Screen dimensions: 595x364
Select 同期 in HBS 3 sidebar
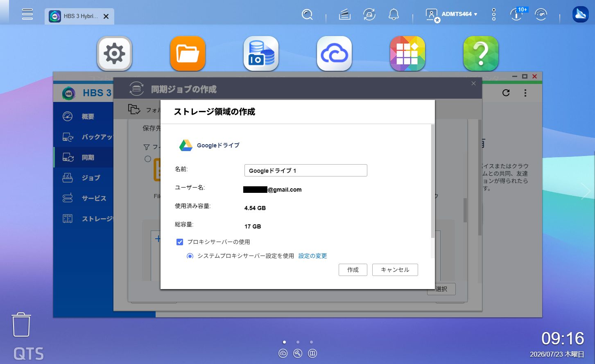(84, 157)
